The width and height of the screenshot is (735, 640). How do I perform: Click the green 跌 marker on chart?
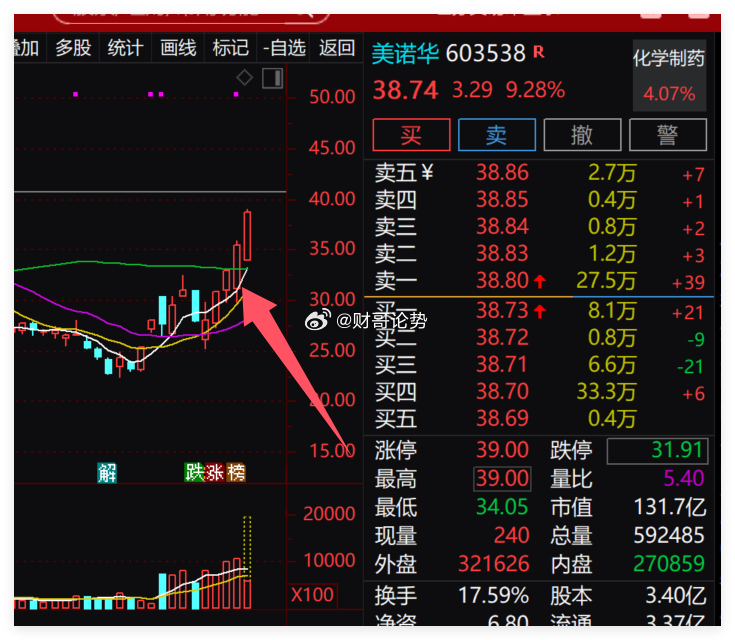click(194, 473)
